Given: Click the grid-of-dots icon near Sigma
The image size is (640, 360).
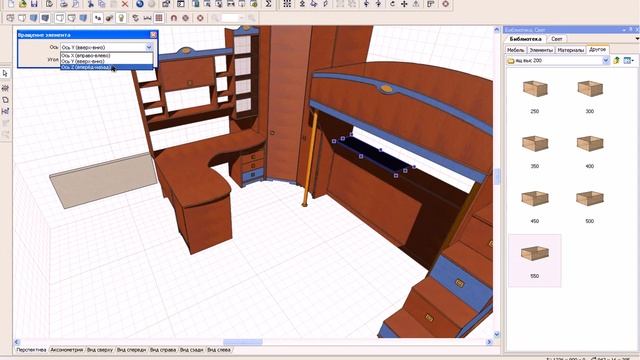Looking at the screenshot, I should tap(287, 4).
